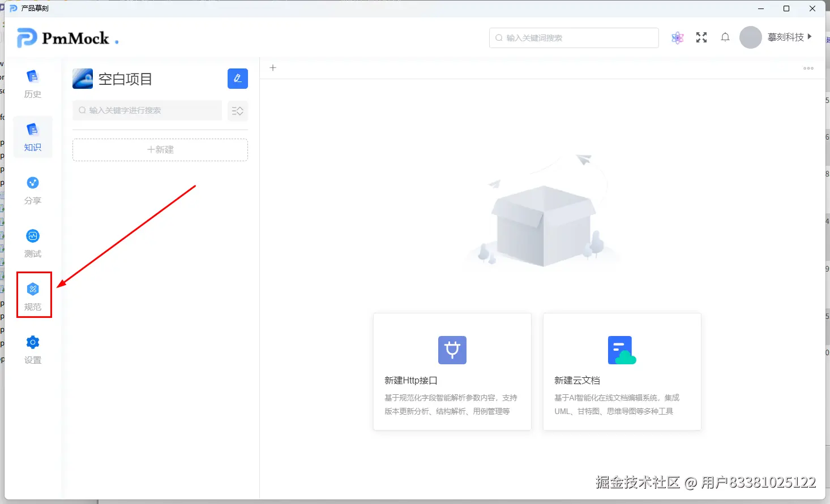The height and width of the screenshot is (504, 830).
Task: Add a new tab with the plus button
Action: pyautogui.click(x=272, y=67)
